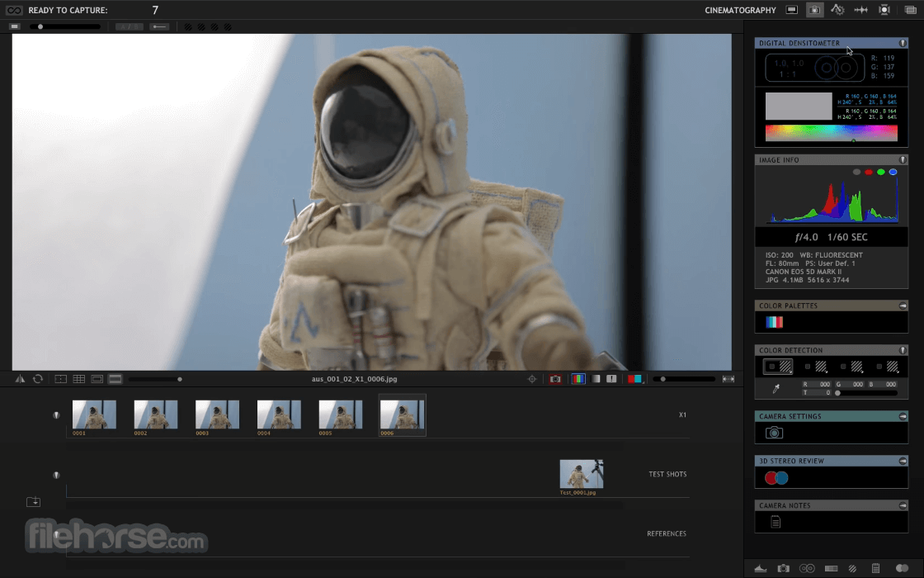Expand the 3D Stereo Review panel
924x578 pixels.
[903, 461]
